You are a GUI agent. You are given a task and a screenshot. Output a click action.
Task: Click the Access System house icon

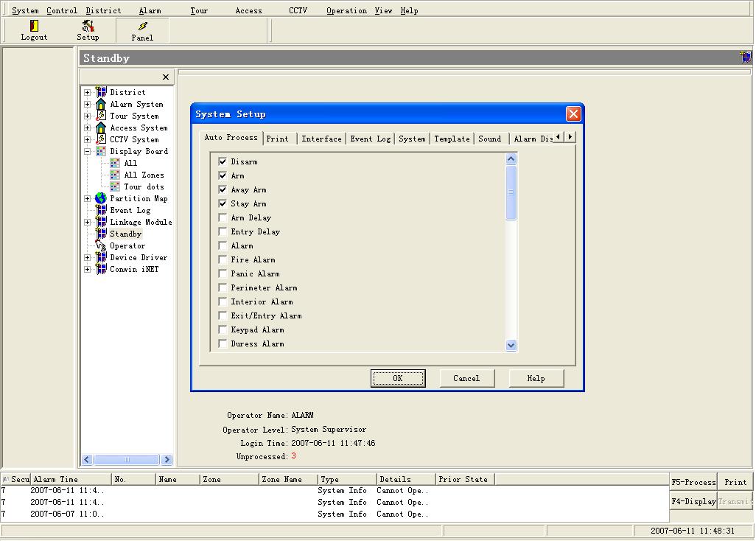click(x=101, y=128)
